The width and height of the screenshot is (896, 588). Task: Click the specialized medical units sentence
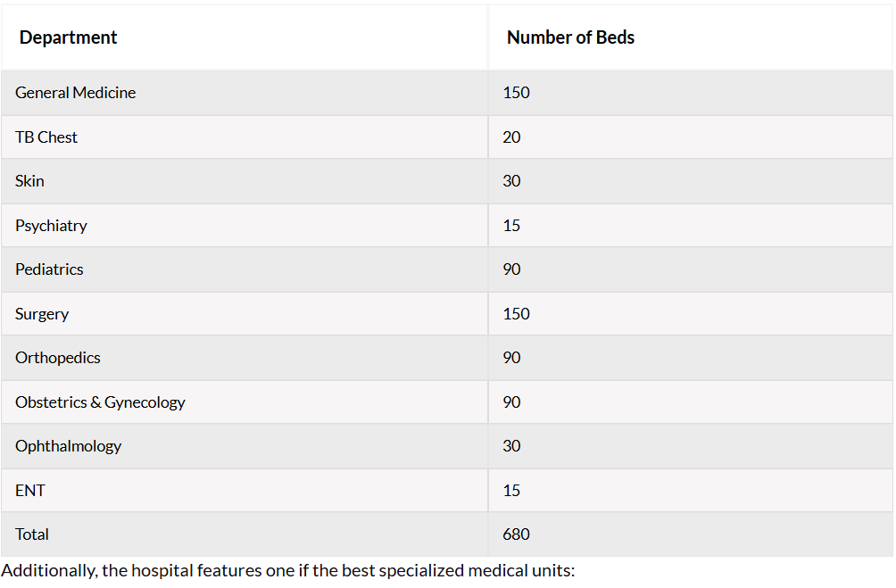[288, 571]
